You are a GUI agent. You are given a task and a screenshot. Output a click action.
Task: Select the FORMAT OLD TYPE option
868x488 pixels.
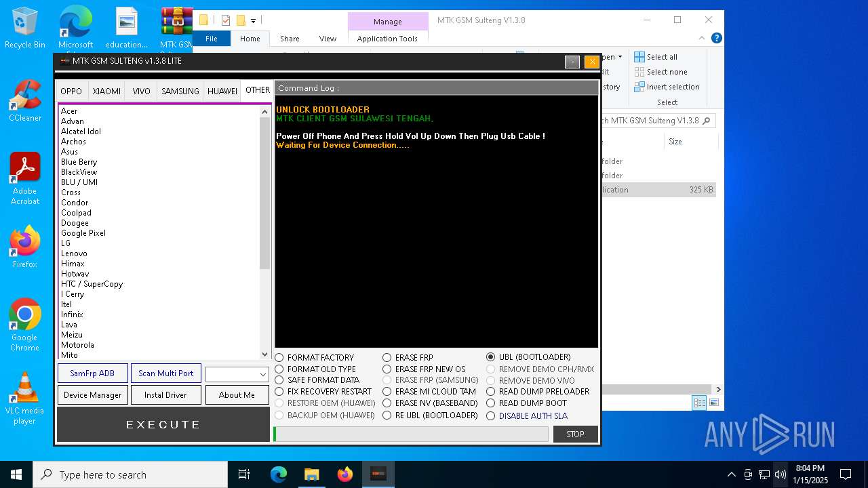tap(315, 369)
